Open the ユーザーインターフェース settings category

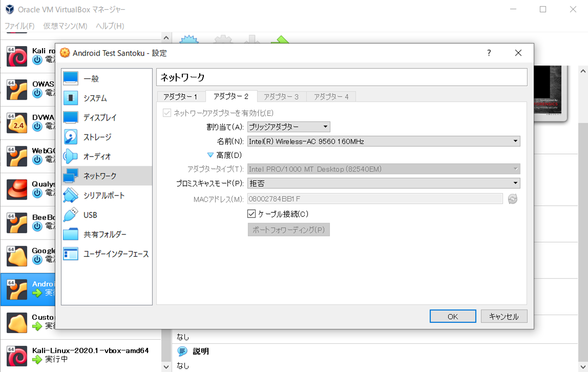pyautogui.click(x=107, y=254)
